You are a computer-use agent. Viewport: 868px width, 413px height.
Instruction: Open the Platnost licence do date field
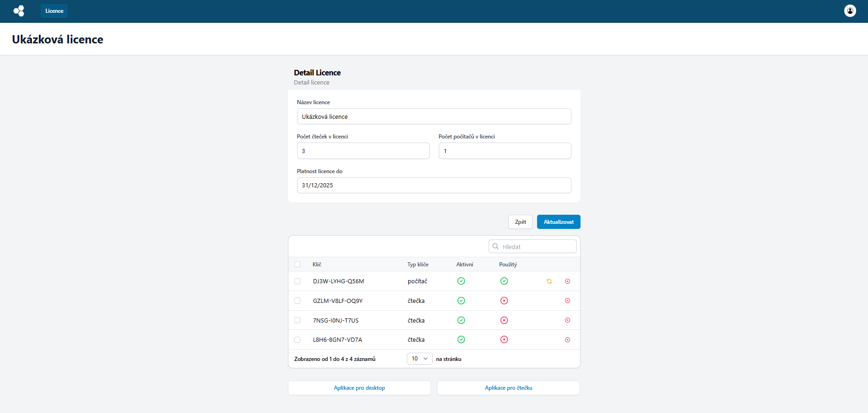tap(434, 185)
